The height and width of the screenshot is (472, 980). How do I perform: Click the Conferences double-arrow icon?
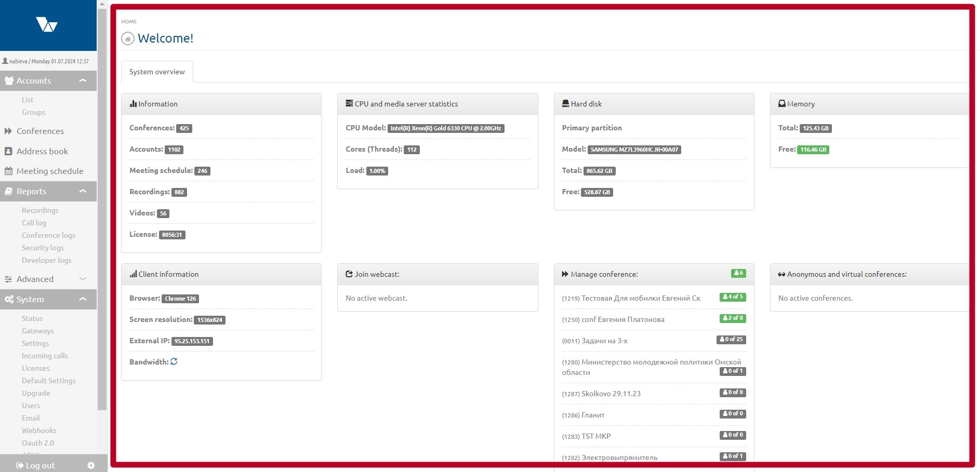click(8, 131)
